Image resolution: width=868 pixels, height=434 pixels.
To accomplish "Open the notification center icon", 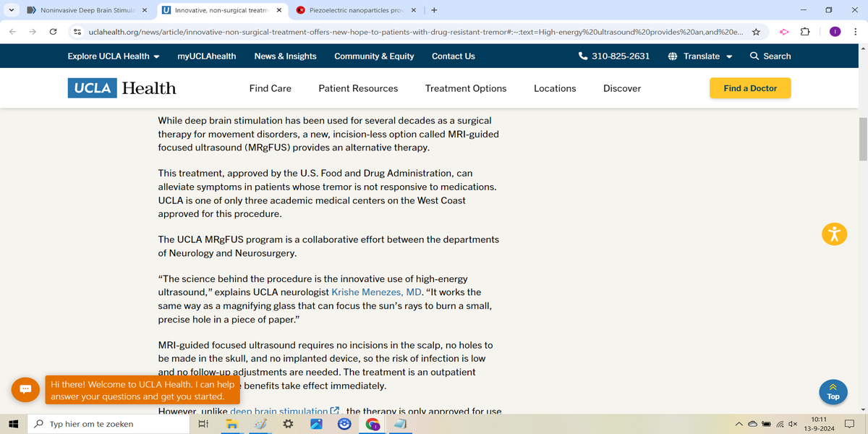I will tap(851, 424).
